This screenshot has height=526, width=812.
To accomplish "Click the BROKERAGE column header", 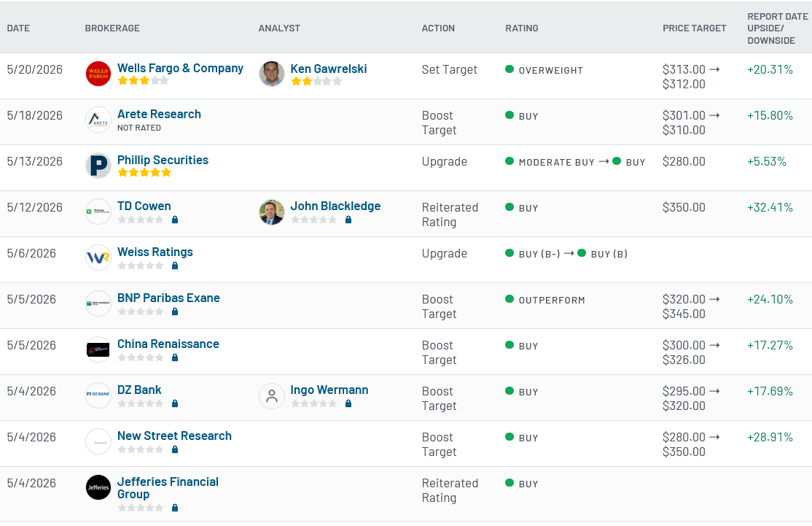I will (112, 28).
